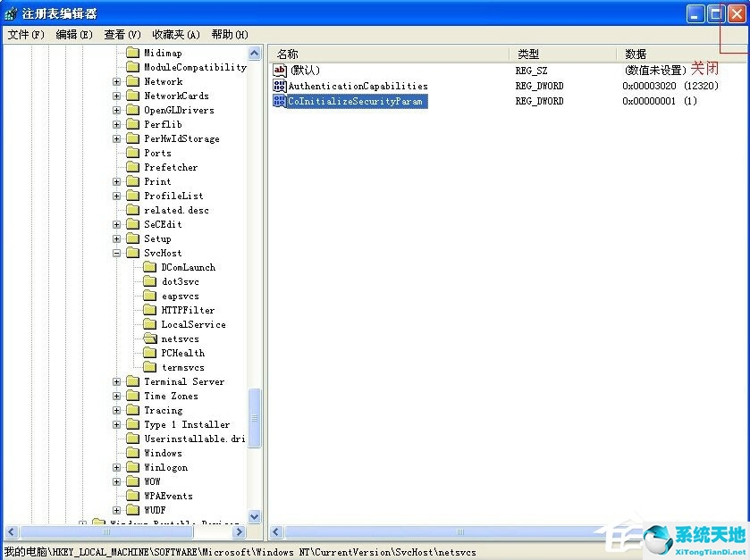Click the Windows folder icon

(132, 453)
